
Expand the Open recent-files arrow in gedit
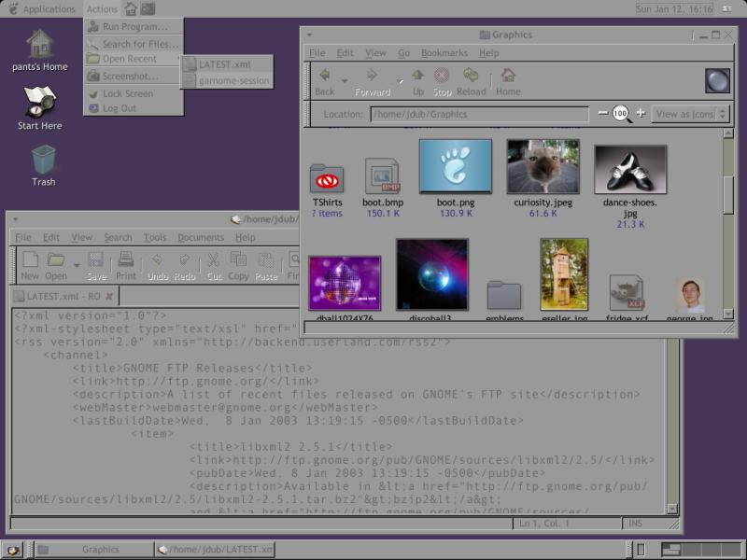(77, 266)
